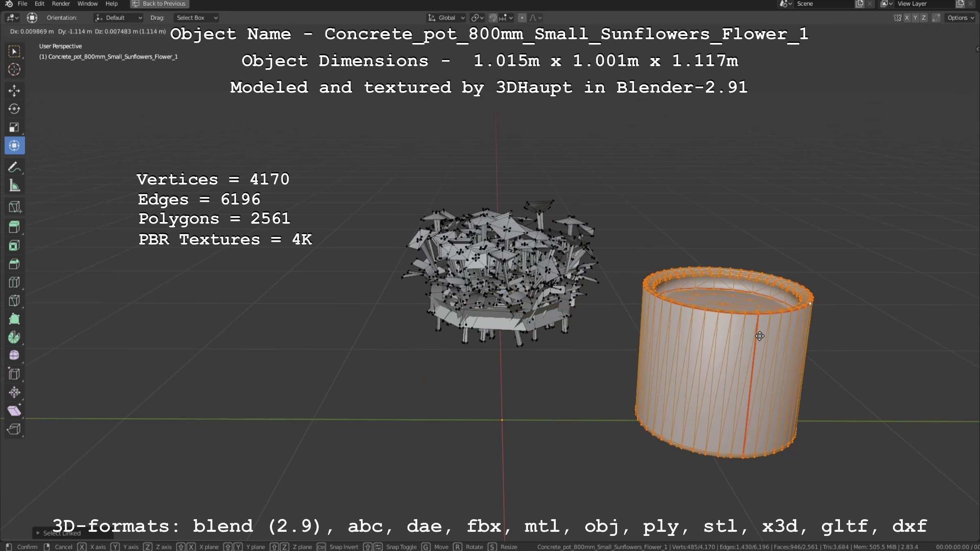Open proportional falloff dropdown
Viewport: 980px width, 551px height.
pyautogui.click(x=536, y=18)
